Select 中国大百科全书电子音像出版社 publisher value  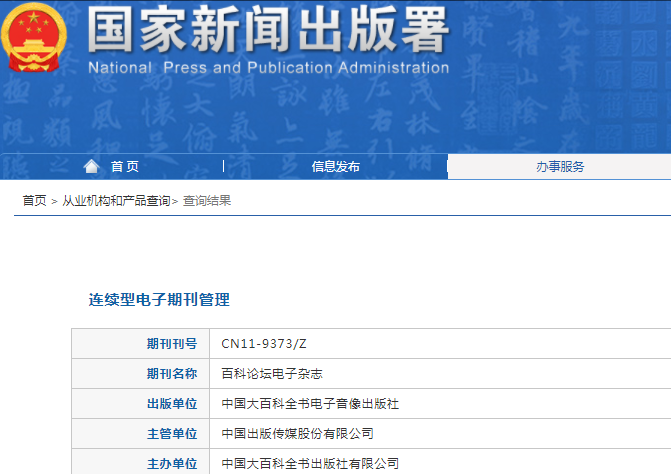point(310,404)
